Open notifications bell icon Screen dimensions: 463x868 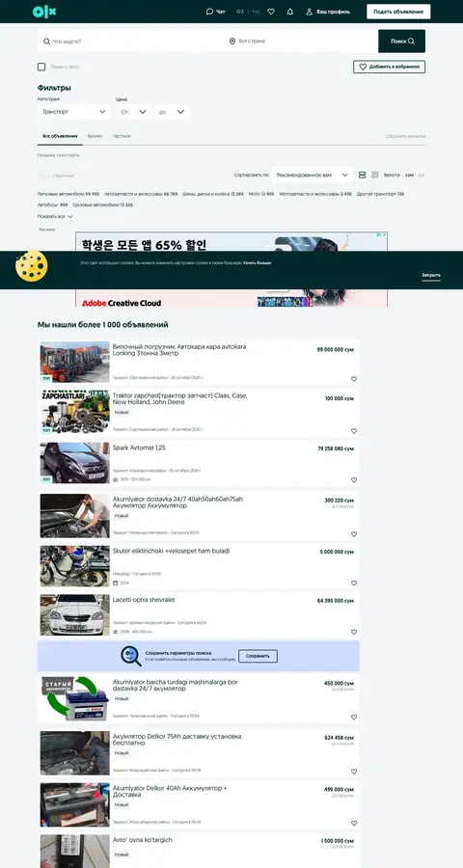[290, 12]
